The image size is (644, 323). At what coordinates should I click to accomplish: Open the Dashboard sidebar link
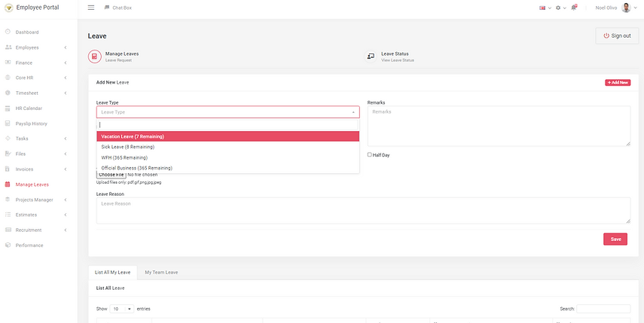coord(27,32)
